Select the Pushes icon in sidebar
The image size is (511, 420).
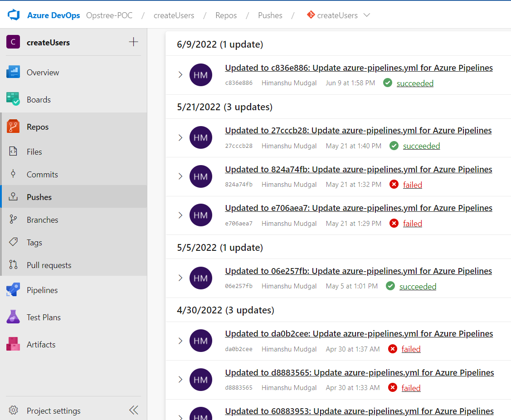13,197
